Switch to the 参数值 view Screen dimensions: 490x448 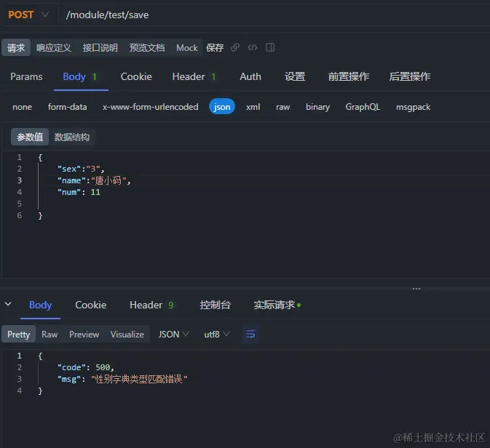(x=30, y=137)
